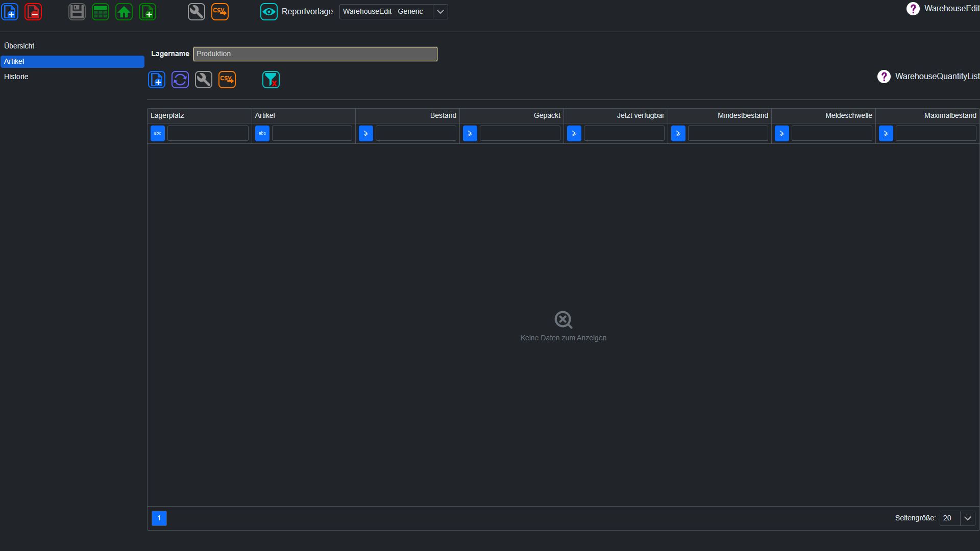The width and height of the screenshot is (980, 551).
Task: Open the Lagerplatz filter operator button
Action: 158,133
